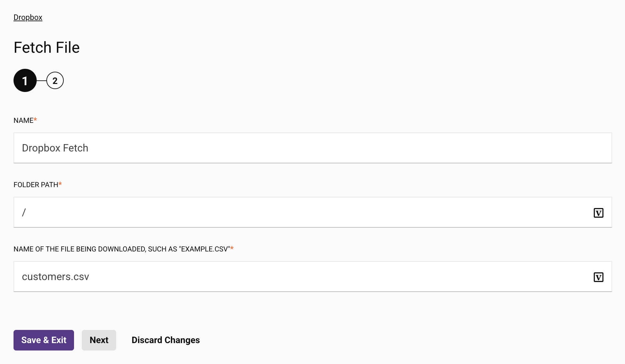Image resolution: width=625 pixels, height=364 pixels.
Task: Proceed with the Next button
Action: point(99,340)
